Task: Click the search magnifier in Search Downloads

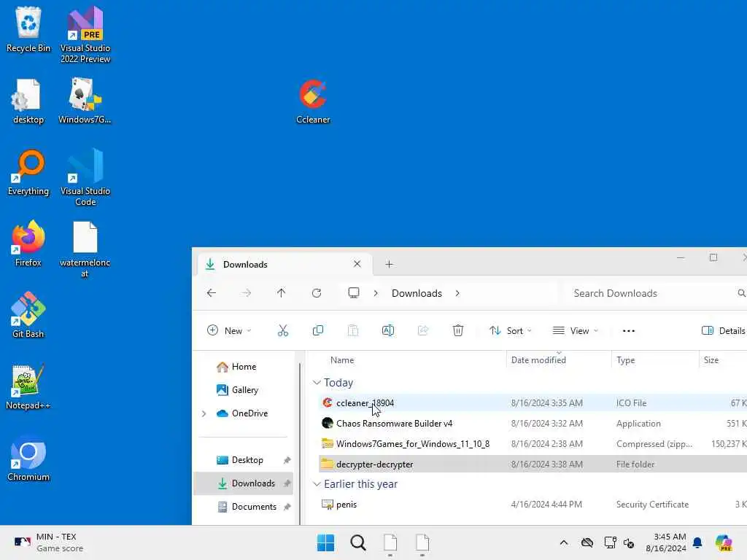Action: [x=741, y=293]
